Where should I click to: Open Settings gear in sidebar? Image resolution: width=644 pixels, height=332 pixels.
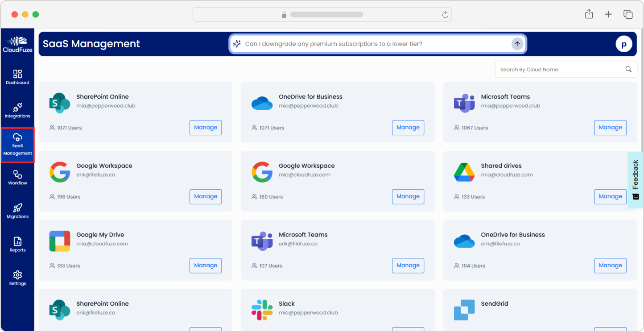click(17, 278)
